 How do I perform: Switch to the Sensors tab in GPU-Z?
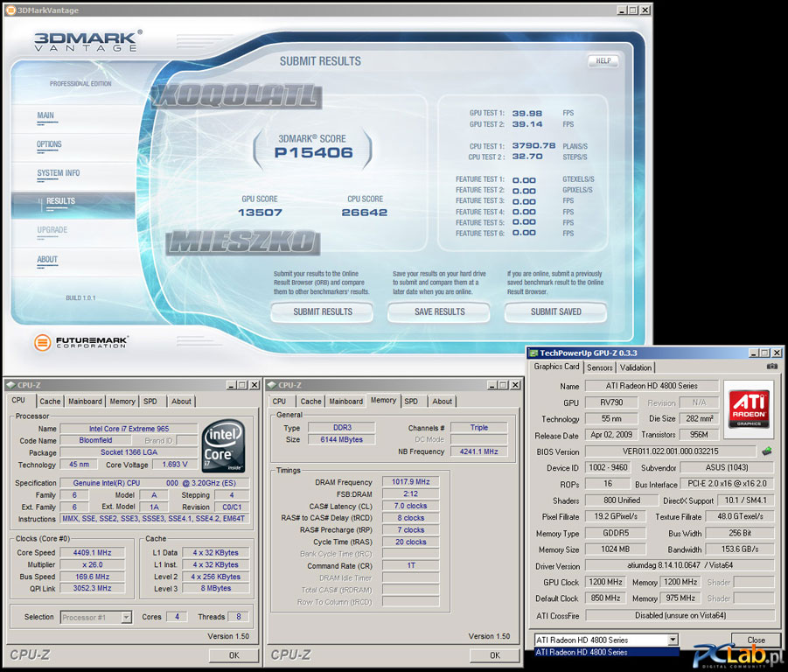[x=600, y=367]
